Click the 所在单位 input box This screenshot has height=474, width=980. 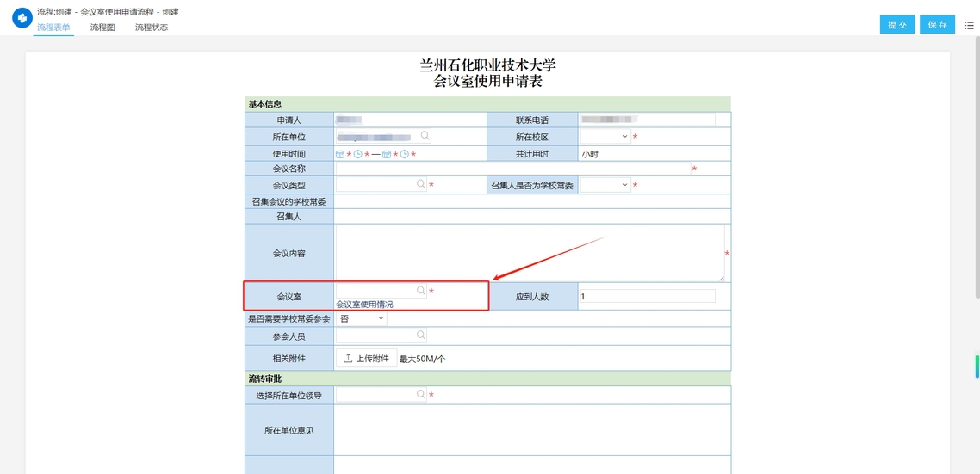pyautogui.click(x=383, y=136)
